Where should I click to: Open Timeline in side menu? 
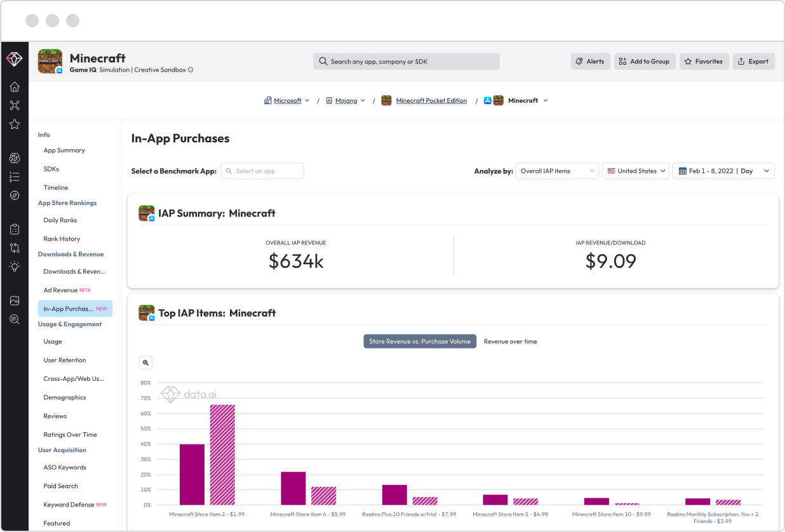click(56, 188)
